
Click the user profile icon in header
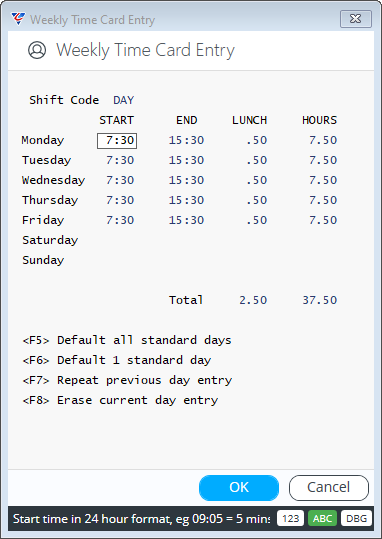pyautogui.click(x=37, y=50)
